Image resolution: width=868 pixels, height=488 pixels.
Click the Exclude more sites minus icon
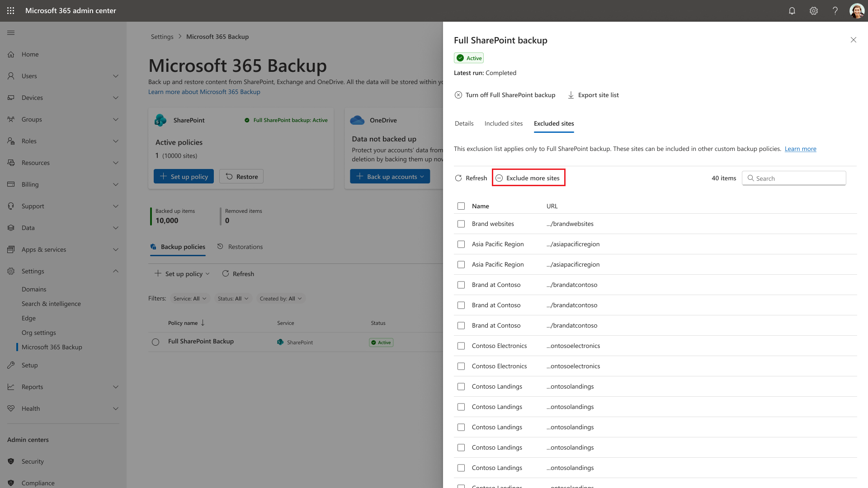(499, 178)
